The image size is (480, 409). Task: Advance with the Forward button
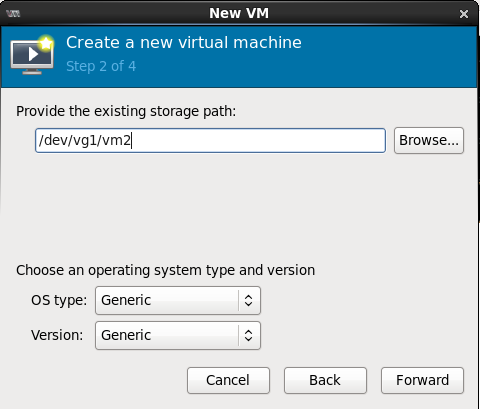coord(422,380)
